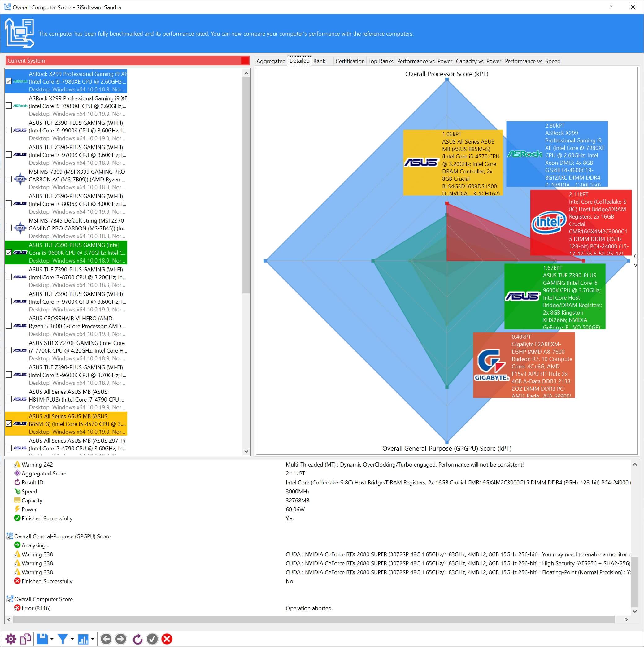
Task: Uncheck the yellow ASUS B85M-G entry
Action: pyautogui.click(x=9, y=423)
